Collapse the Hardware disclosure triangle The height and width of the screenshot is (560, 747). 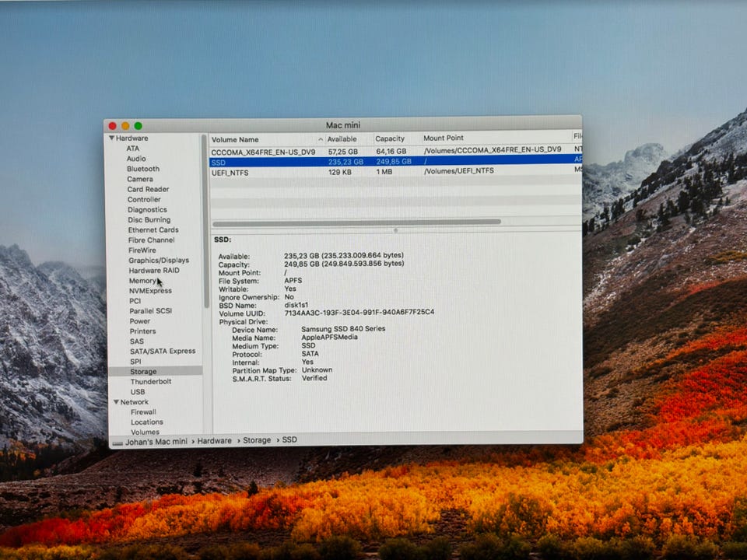pos(112,138)
